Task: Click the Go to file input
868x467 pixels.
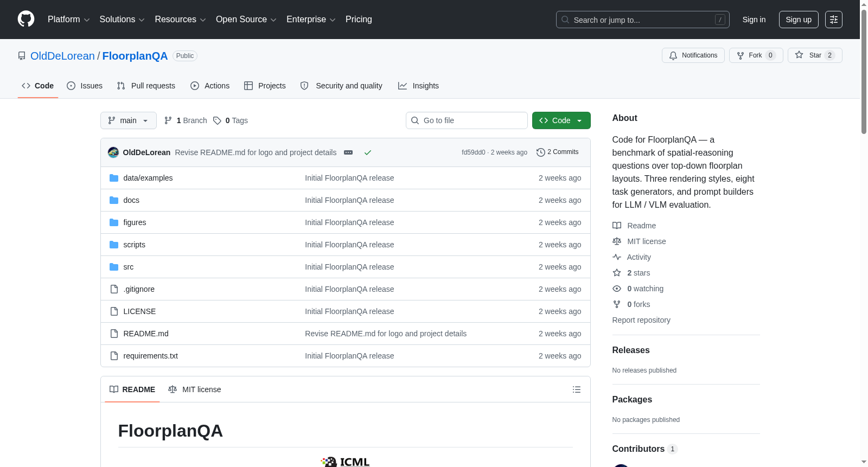Action: (x=467, y=120)
